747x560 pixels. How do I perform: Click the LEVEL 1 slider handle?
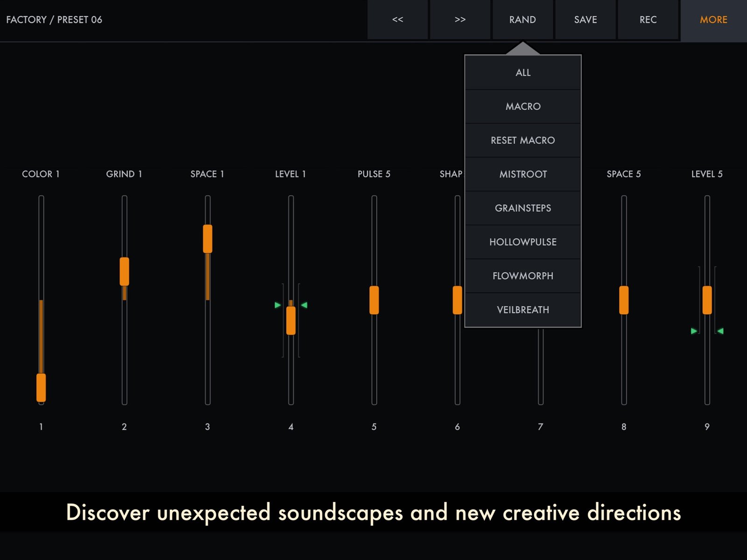(291, 320)
